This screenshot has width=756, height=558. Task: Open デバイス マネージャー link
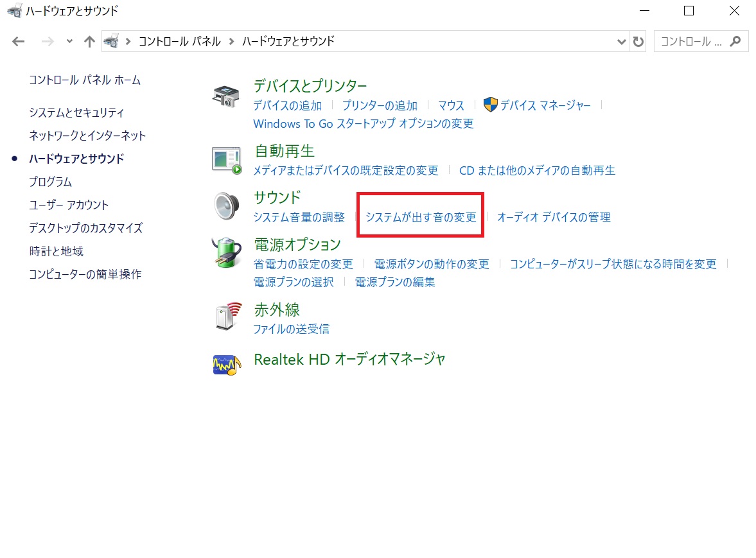(545, 105)
